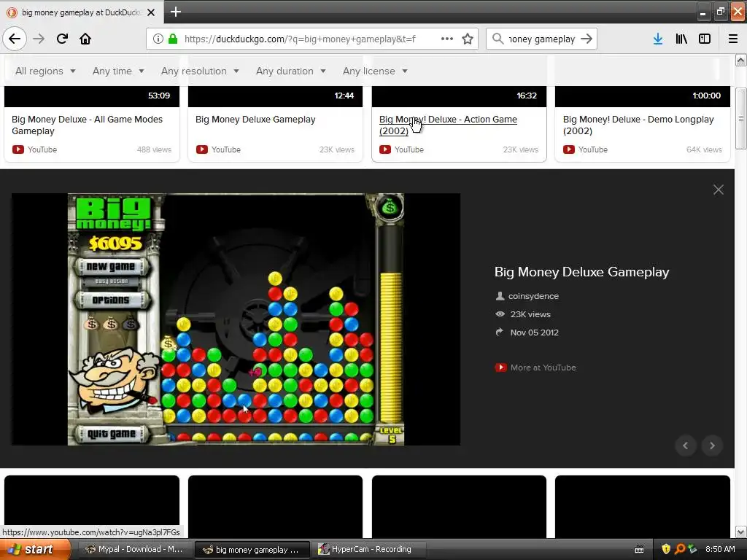The image size is (747, 560).
Task: Switch to HyperCam - Recording taskbar window
Action: [369, 549]
